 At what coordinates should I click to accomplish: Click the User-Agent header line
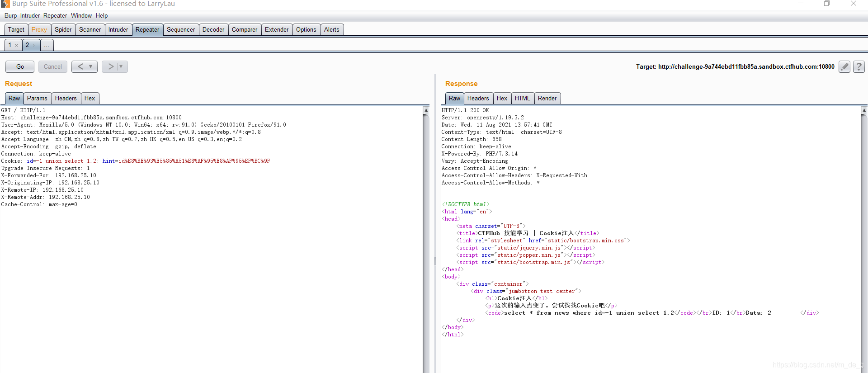(144, 125)
